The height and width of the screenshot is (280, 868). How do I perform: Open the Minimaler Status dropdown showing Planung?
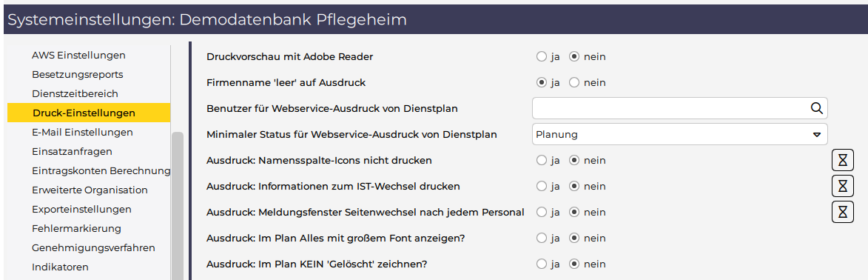(x=679, y=134)
